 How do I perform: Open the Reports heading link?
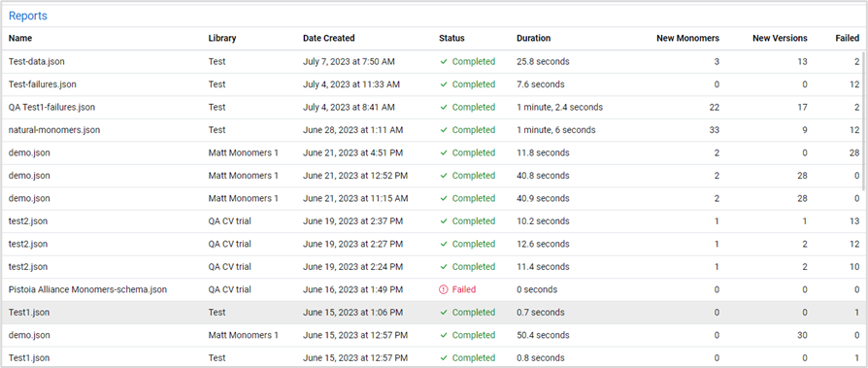(x=28, y=17)
